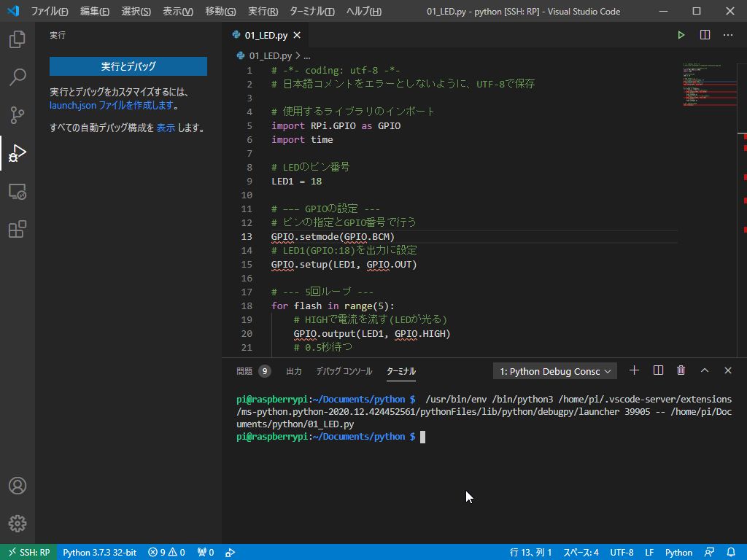This screenshot has height=560, width=747.
Task: Kill the terminal with the trash icon
Action: coord(681,370)
